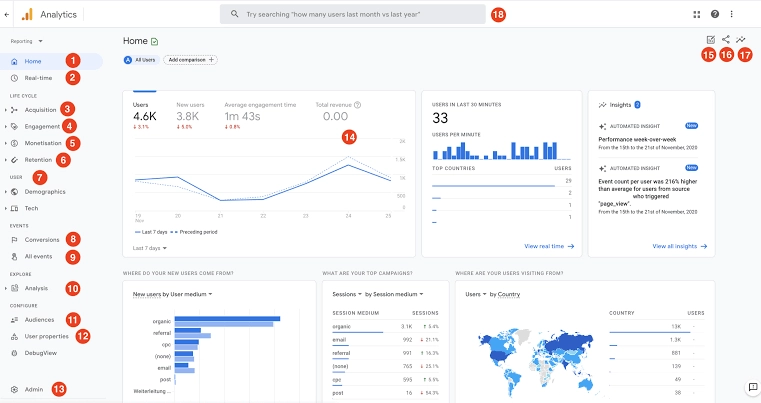Expand the Acquisition section arrow
Screen dimensions: 761x403
(6, 110)
